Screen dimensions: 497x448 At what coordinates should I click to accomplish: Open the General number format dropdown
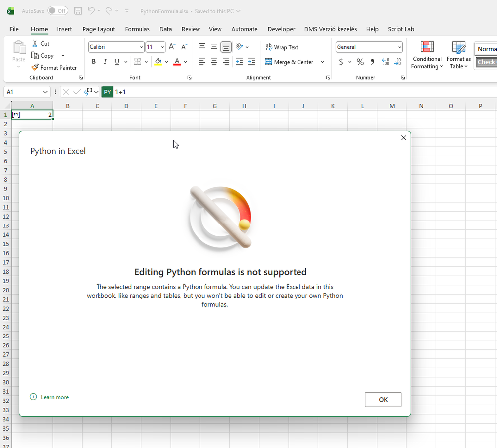(399, 47)
